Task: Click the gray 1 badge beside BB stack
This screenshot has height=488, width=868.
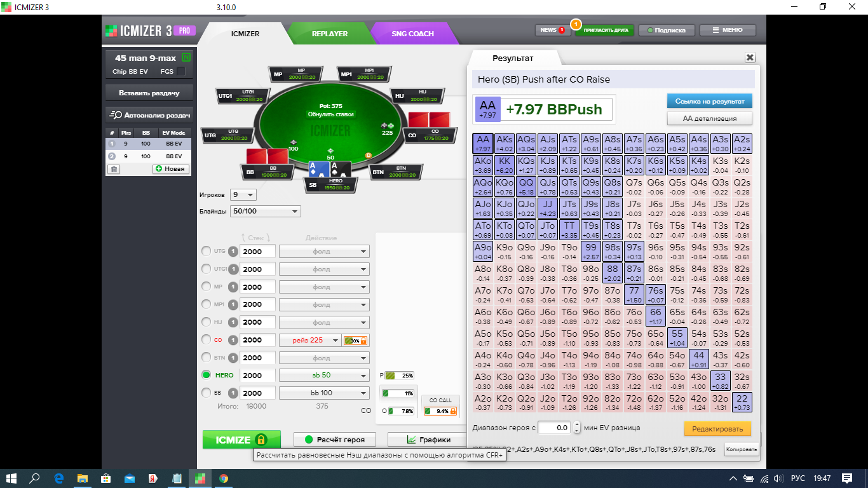Action: click(x=233, y=393)
